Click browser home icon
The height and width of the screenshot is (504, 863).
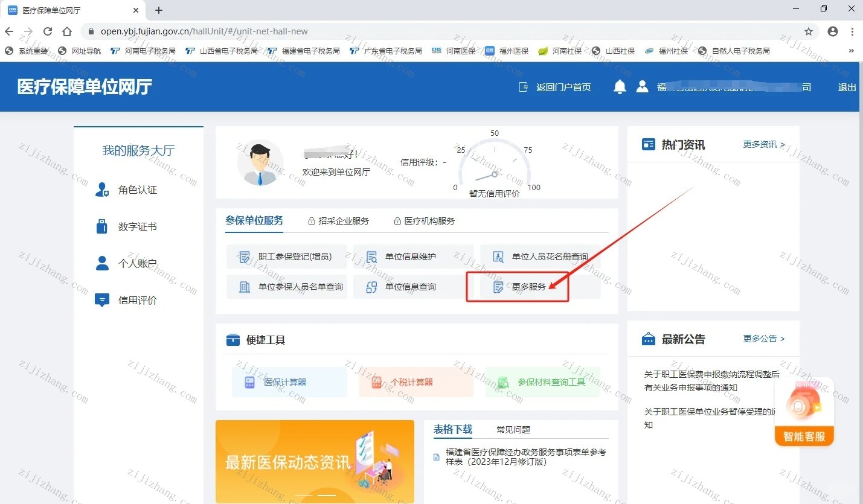click(x=67, y=31)
